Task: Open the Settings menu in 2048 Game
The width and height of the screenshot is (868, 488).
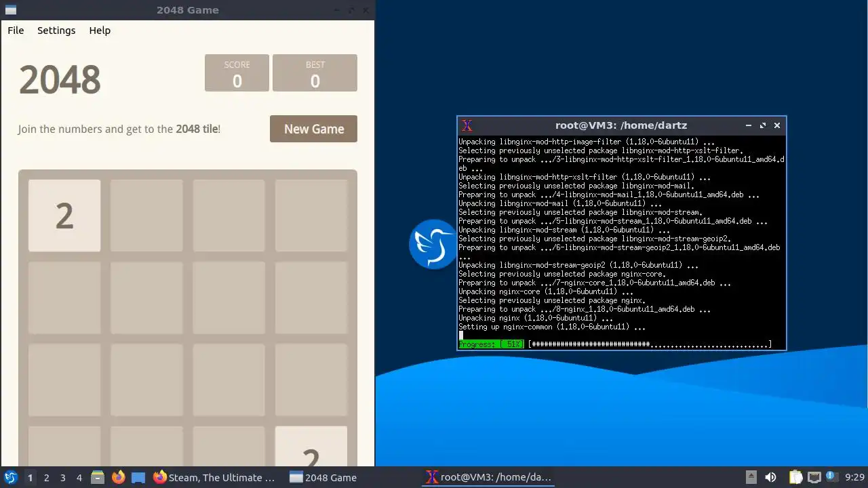Action: coord(56,30)
